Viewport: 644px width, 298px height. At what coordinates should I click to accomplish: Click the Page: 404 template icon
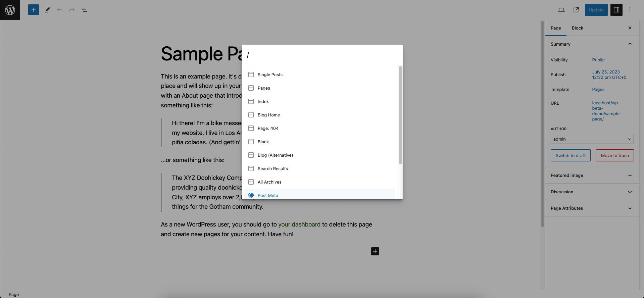pyautogui.click(x=251, y=128)
